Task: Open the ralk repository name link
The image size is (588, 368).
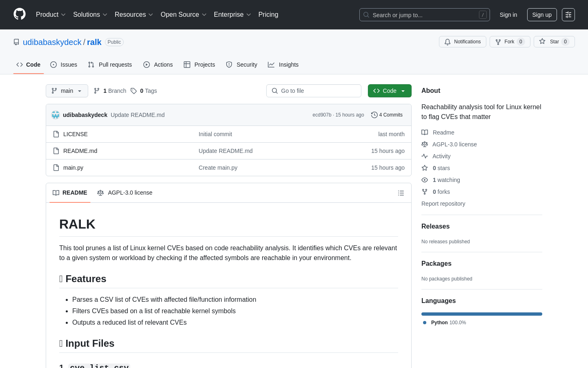Action: pyautogui.click(x=94, y=42)
